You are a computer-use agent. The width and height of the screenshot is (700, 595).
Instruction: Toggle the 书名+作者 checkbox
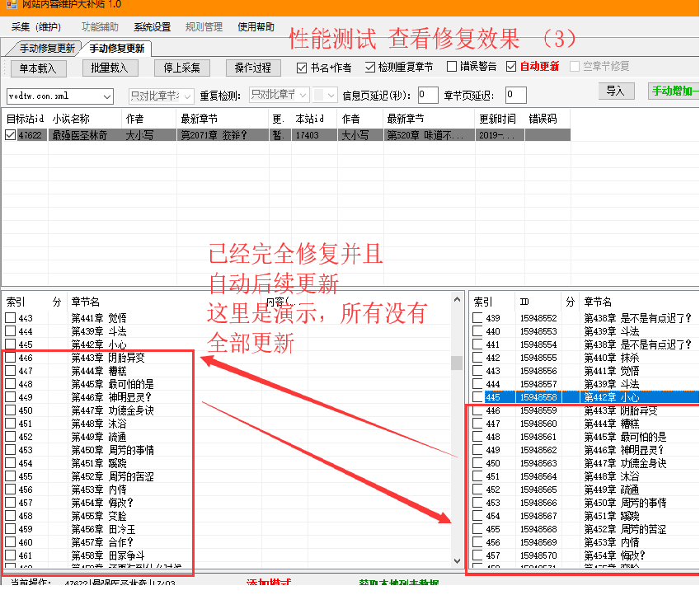pyautogui.click(x=302, y=67)
